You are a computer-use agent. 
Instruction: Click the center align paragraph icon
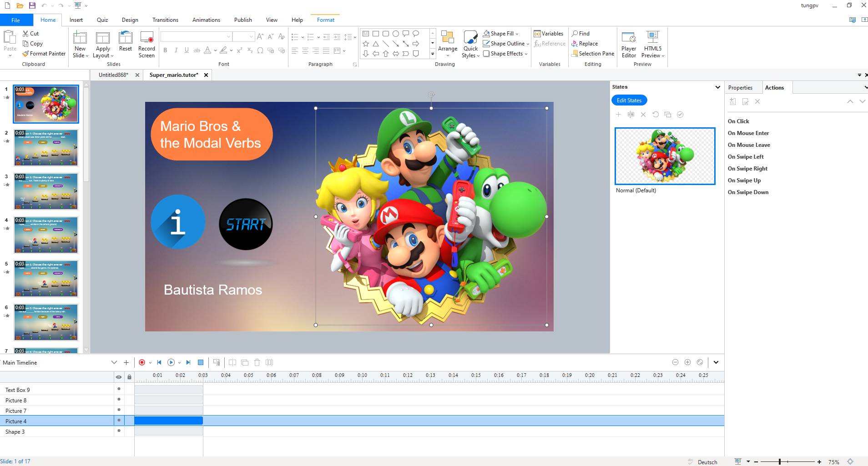[x=305, y=50]
